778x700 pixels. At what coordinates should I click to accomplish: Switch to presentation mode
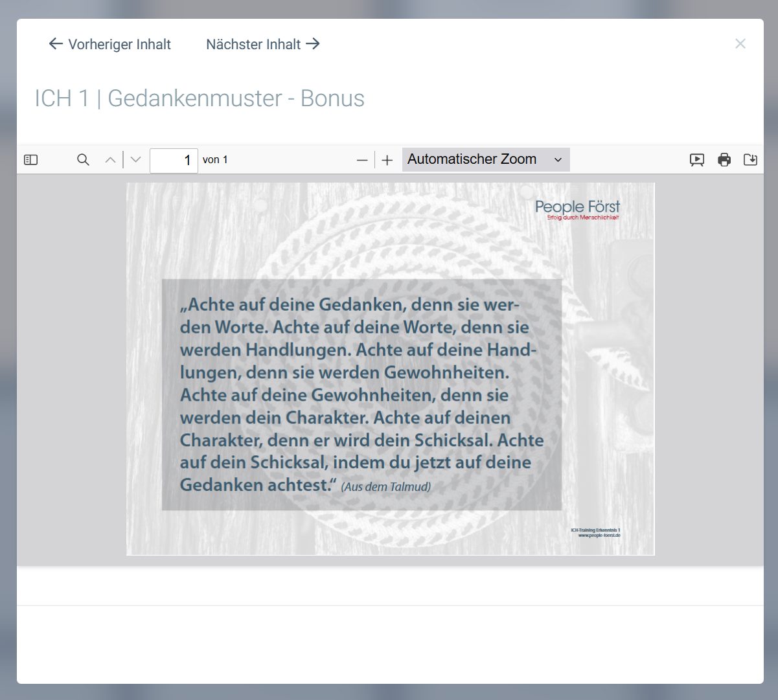click(697, 160)
